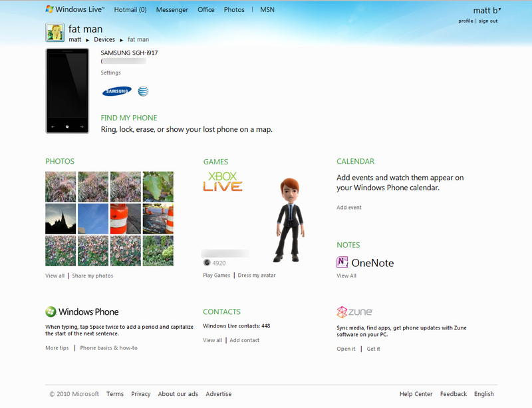Open FIND MY PHONE

(129, 118)
